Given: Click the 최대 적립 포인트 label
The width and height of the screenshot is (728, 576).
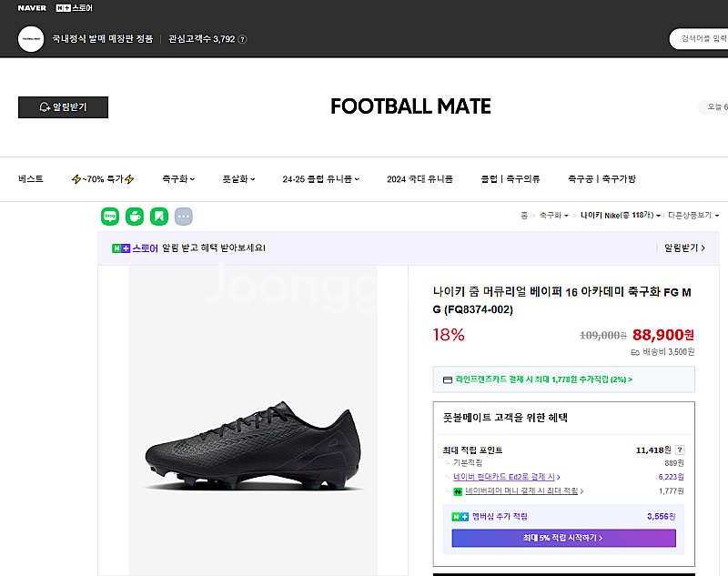Looking at the screenshot, I should [x=472, y=450].
